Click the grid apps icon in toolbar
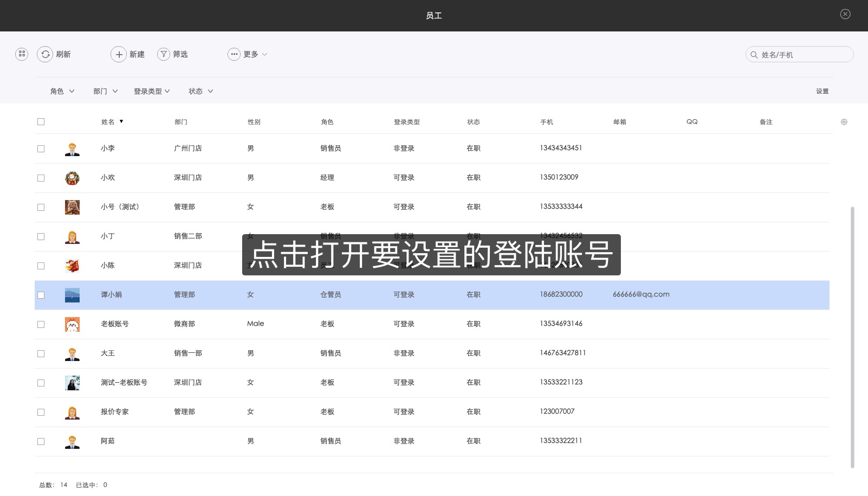868x496 pixels. pos(22,54)
